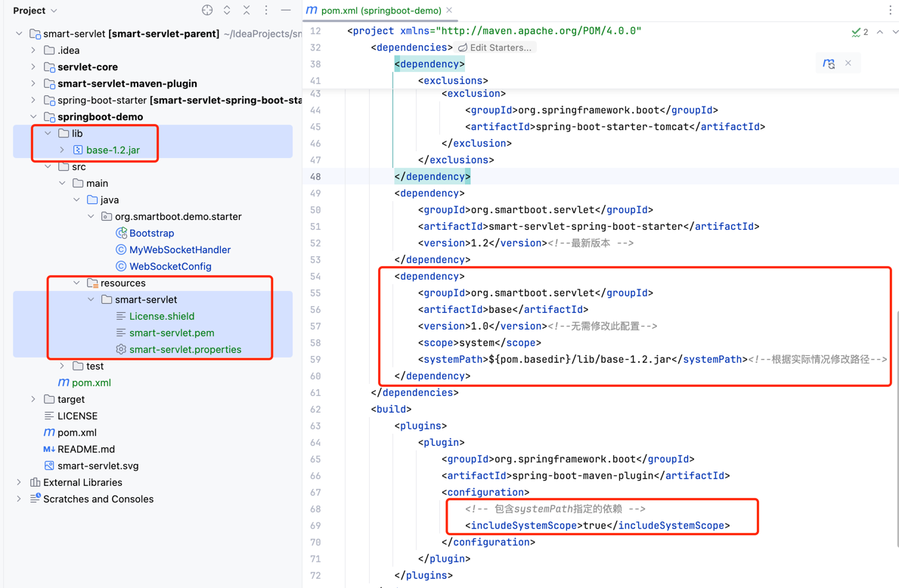This screenshot has height=588, width=899.
Task: Select smart-servlet.properties file
Action: (x=185, y=350)
